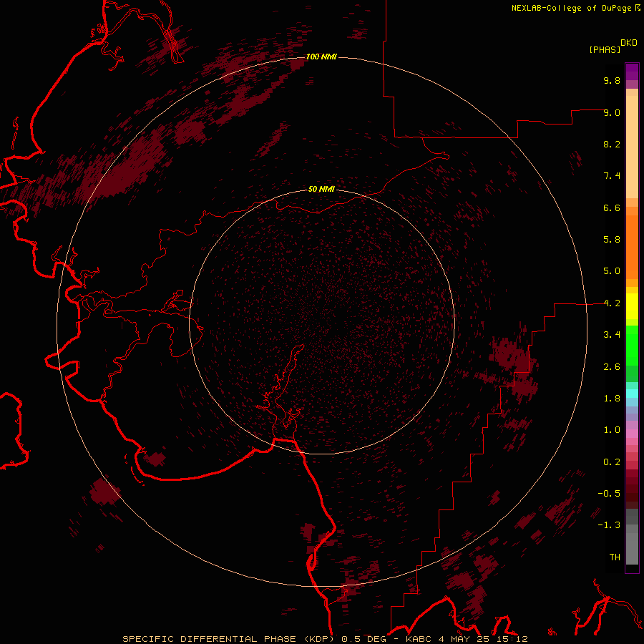Click the '8.2' legend value

click(x=612, y=144)
